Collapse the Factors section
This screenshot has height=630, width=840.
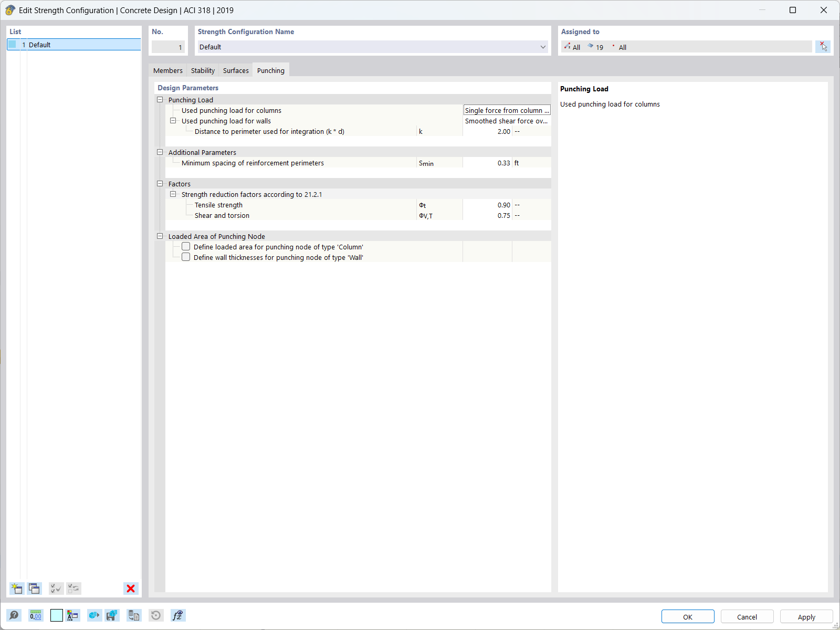point(160,183)
